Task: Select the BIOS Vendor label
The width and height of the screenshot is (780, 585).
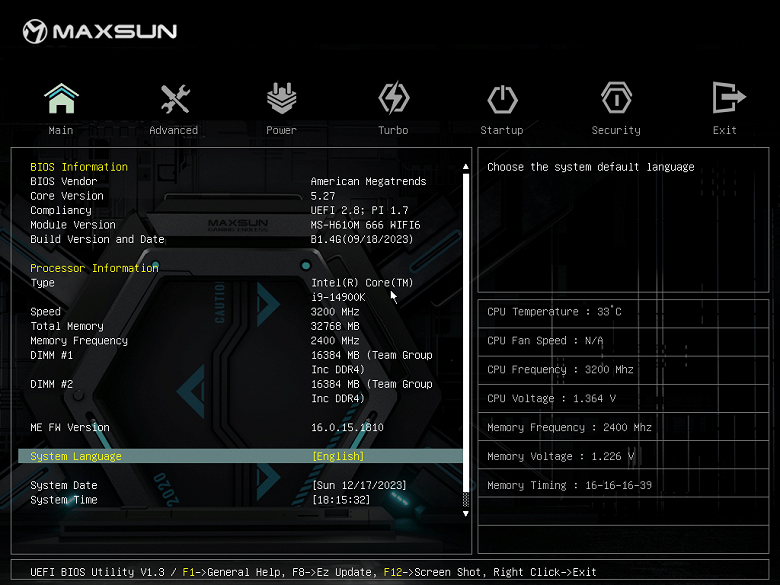Action: tap(64, 181)
